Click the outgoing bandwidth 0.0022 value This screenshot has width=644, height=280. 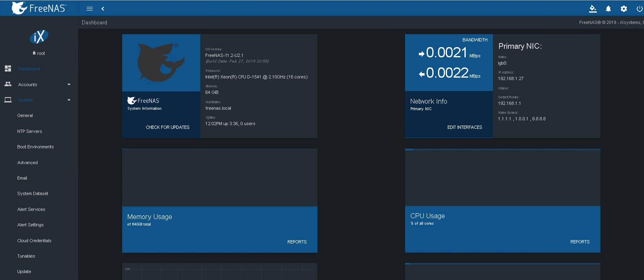point(447,73)
